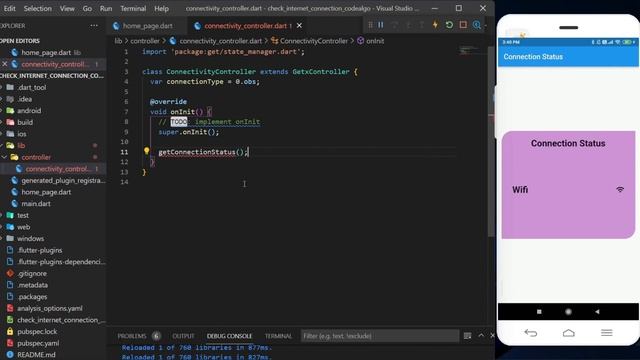Pause debugging in the debug toolbar
The height and width of the screenshot is (360, 640).
pyautogui.click(x=380, y=25)
